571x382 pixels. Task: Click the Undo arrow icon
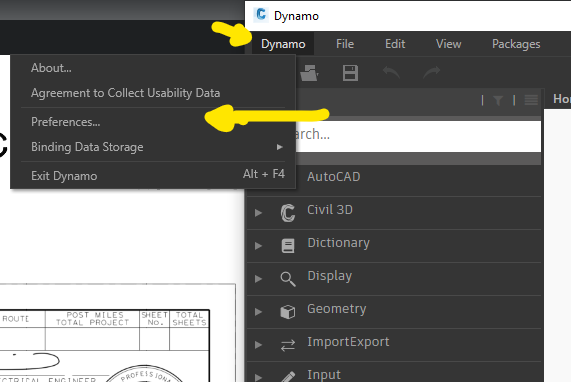[x=391, y=72]
